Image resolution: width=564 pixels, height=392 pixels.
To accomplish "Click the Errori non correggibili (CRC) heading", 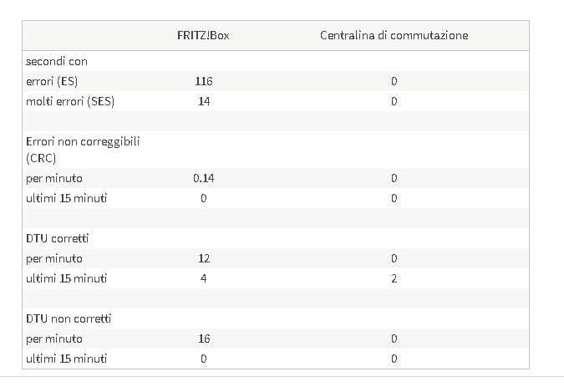I will (83, 150).
